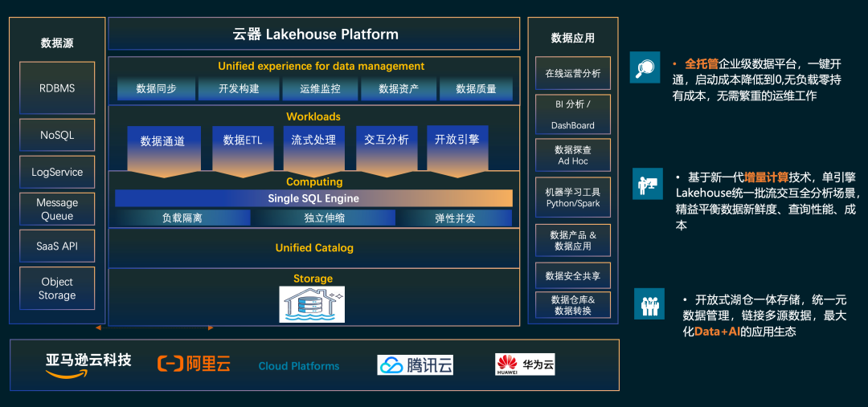Click the 阿里云 logo

(194, 364)
